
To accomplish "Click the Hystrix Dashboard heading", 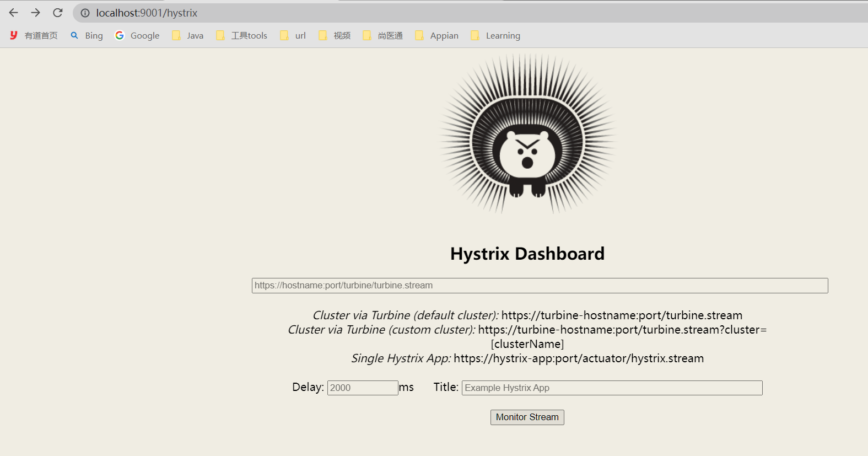I will coord(527,254).
